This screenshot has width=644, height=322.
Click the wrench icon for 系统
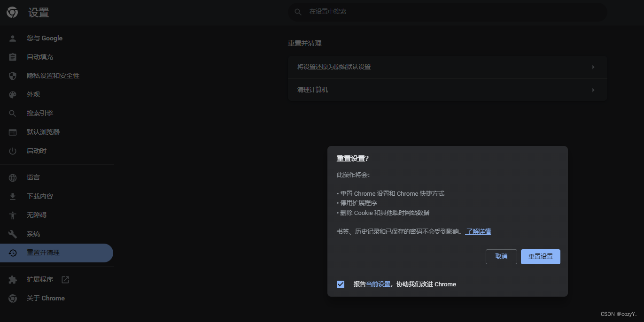click(13, 234)
